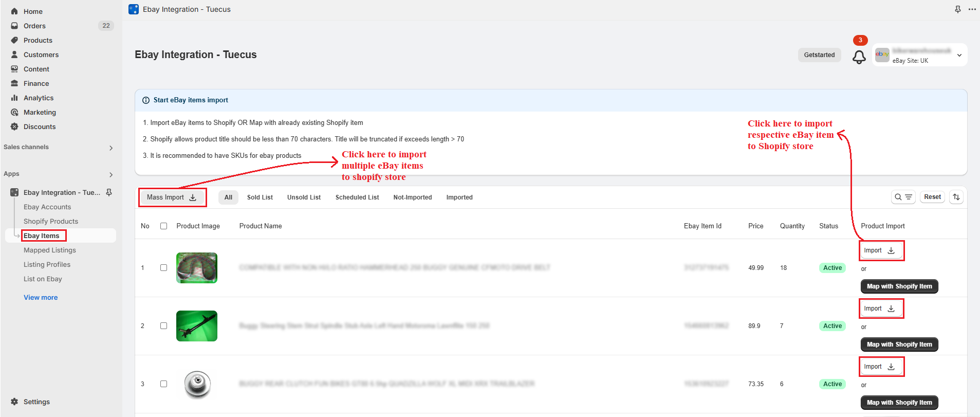
Task: Map row 1 item with Shopify Item
Action: (x=899, y=286)
